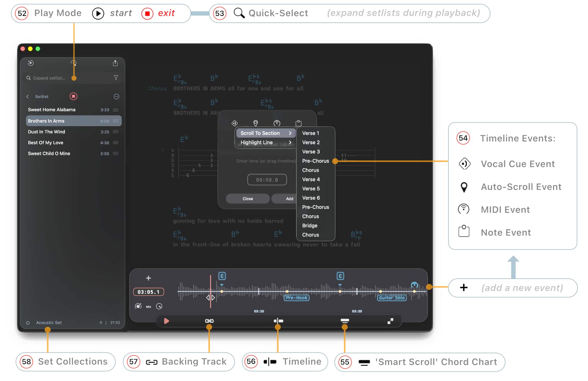
Task: Choose the Pre-Chorus listed after Verse 6
Action: [x=315, y=207]
